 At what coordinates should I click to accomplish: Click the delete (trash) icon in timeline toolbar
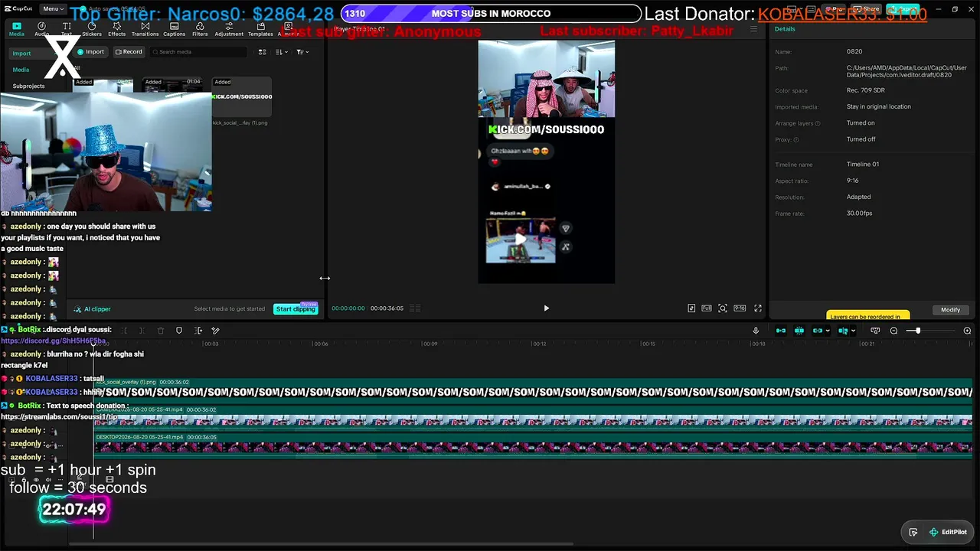tap(161, 331)
